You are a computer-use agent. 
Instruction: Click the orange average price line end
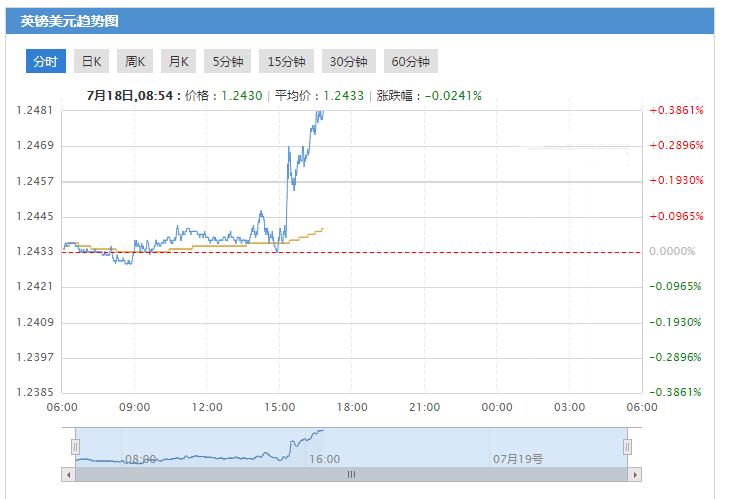pyautogui.click(x=322, y=229)
